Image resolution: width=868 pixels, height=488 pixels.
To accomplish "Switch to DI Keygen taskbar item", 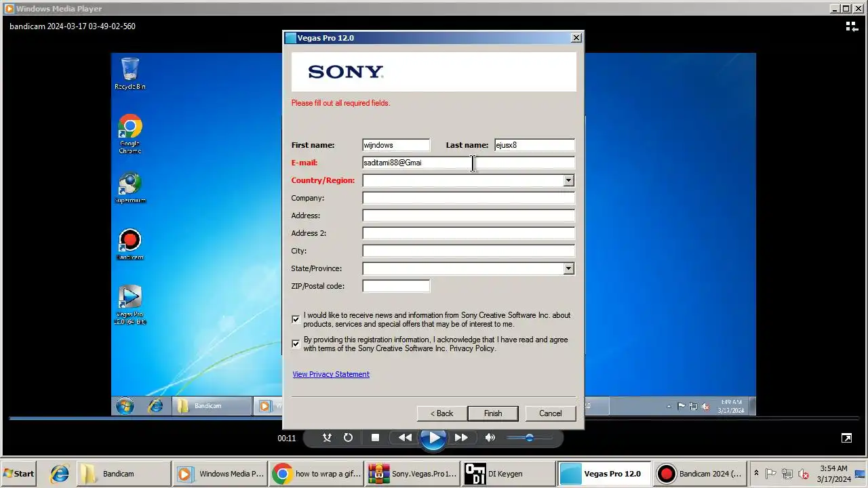I will 509,474.
